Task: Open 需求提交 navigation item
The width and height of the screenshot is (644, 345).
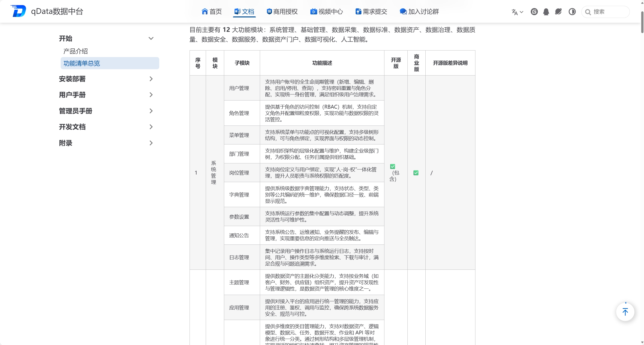Action: [x=371, y=12]
